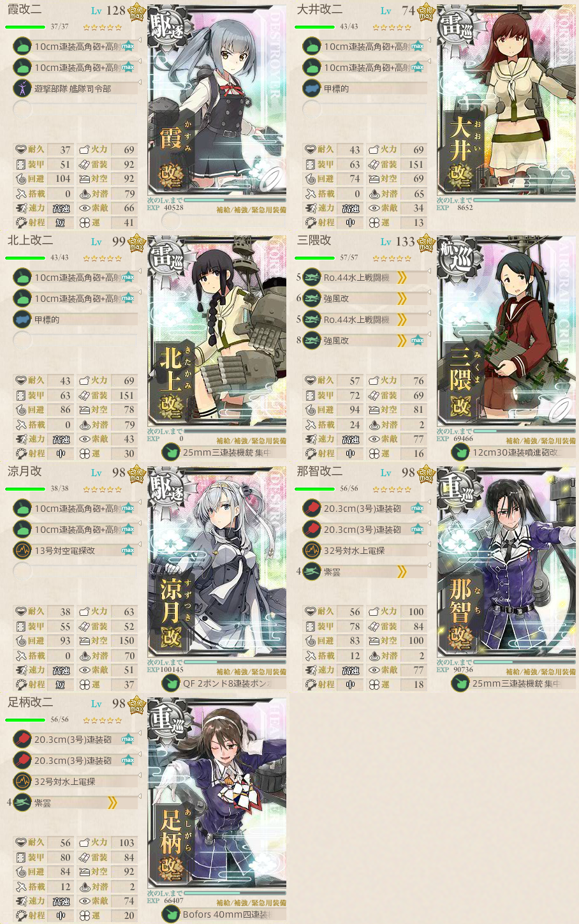The image size is (579, 924).
Task: Click proficiency chevron on first Ro.44水上戦闘機 of 三隈改
Action: tap(402, 278)
